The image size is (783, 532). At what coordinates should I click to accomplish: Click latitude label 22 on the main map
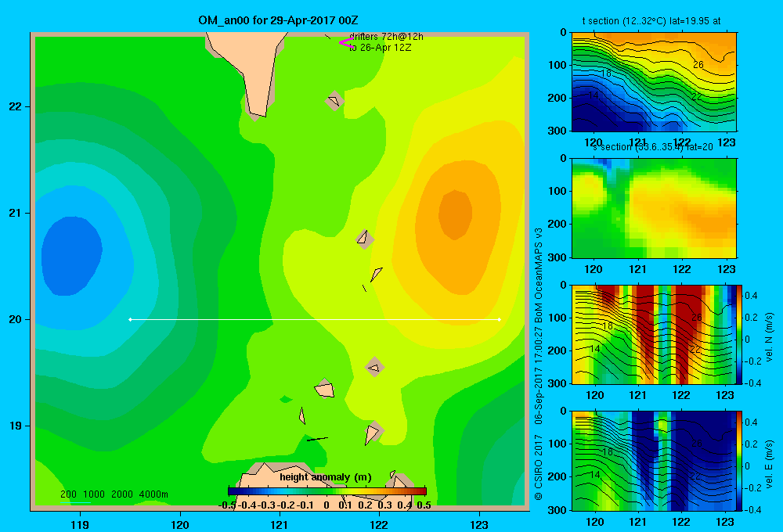16,106
